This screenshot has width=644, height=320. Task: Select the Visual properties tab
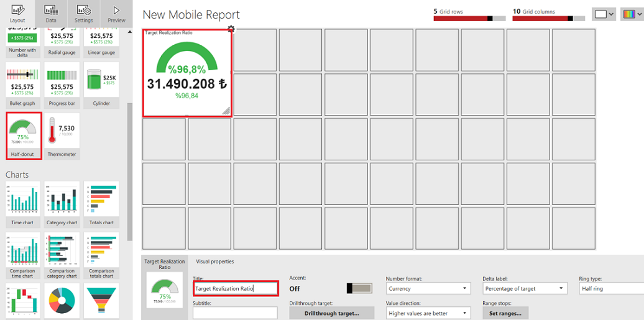pos(215,261)
